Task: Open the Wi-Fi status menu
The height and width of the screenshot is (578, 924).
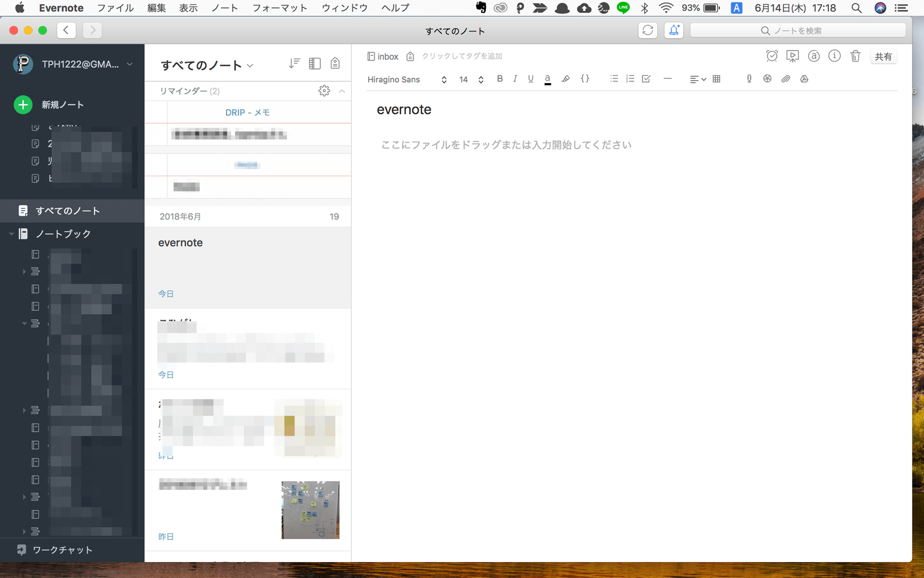Action: click(x=666, y=8)
